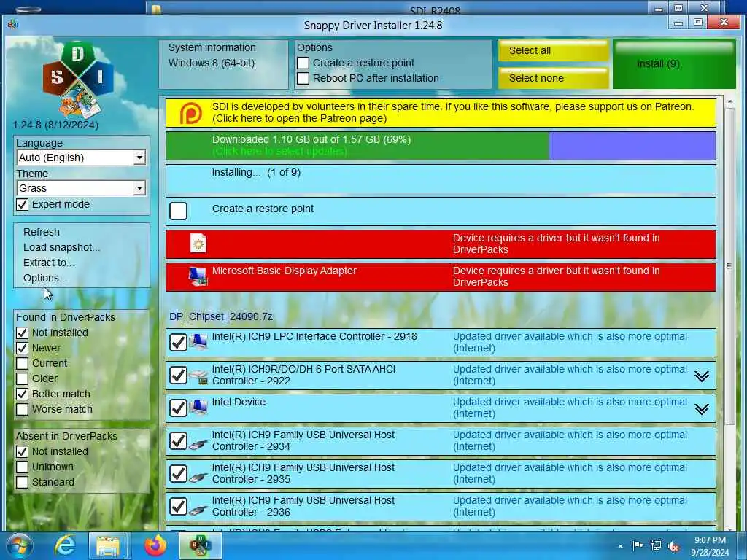The image size is (747, 560).
Task: Tick the large Create a restore point row checkbox
Action: pyautogui.click(x=178, y=211)
